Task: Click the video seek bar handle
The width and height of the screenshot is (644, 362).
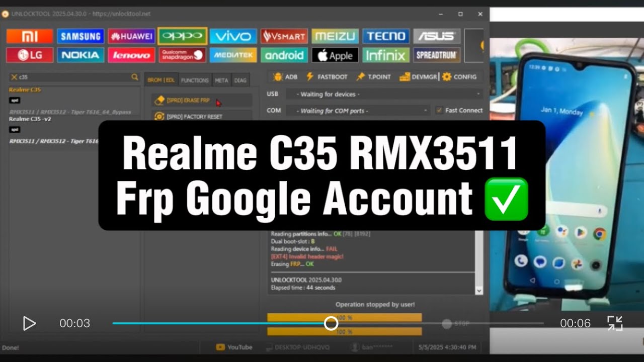Action: 331,323
